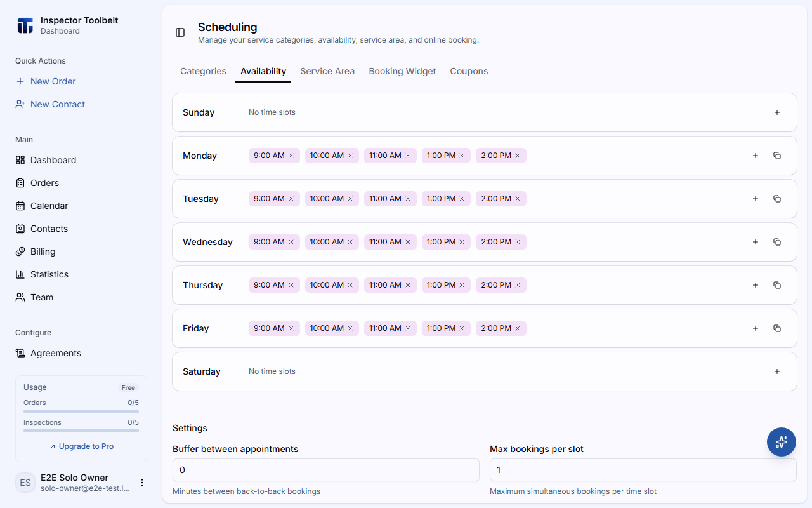Click the Inspections usage progress bar
This screenshot has height=508, width=812.
click(81, 431)
